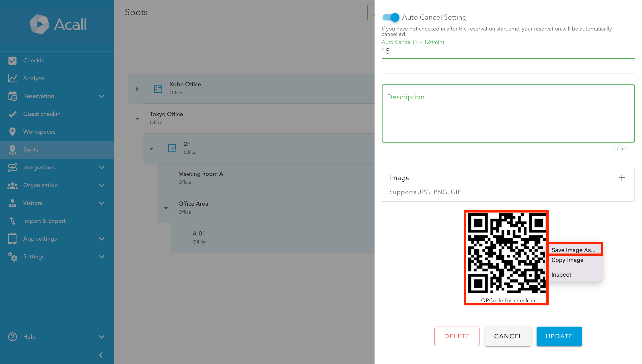Expand the Kobe Office tree node
642x364 pixels.
pos(137,89)
